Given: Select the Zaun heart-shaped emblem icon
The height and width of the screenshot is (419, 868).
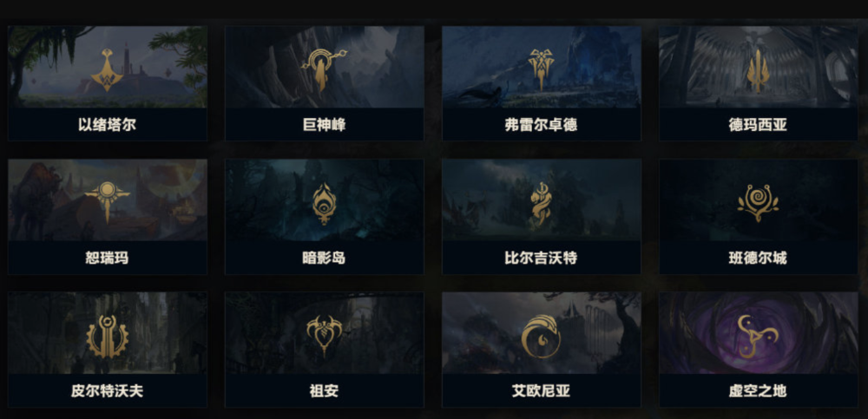Looking at the screenshot, I should [x=324, y=335].
